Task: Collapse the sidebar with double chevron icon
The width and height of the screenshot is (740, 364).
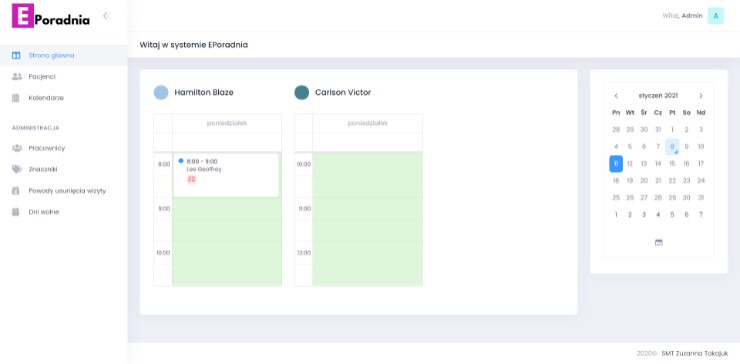Action: pos(106,16)
